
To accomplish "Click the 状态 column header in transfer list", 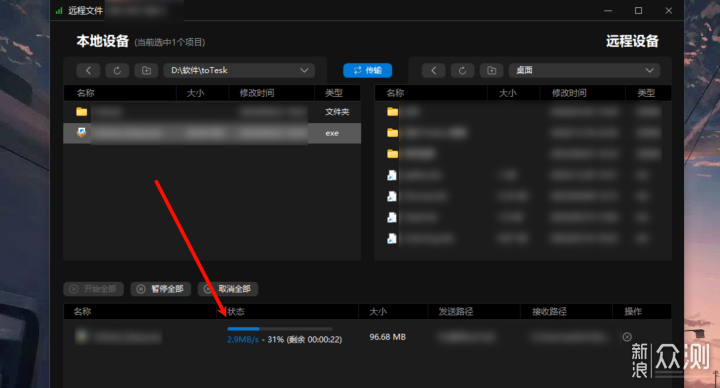I will pos(236,312).
